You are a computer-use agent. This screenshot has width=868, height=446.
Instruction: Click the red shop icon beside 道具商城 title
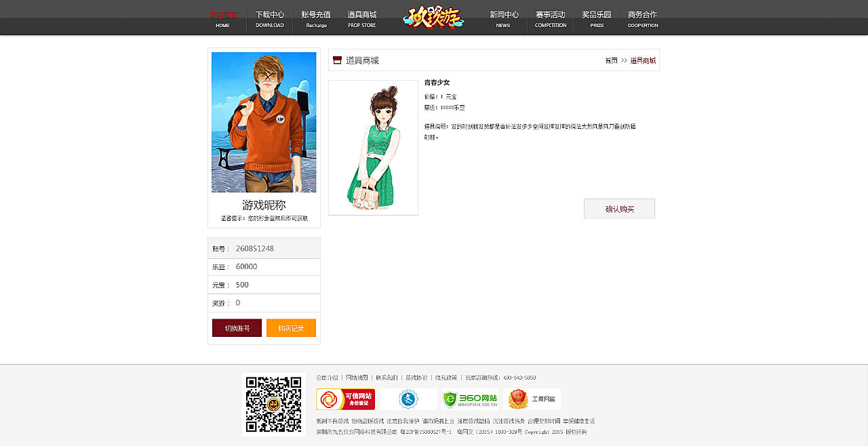tap(337, 60)
